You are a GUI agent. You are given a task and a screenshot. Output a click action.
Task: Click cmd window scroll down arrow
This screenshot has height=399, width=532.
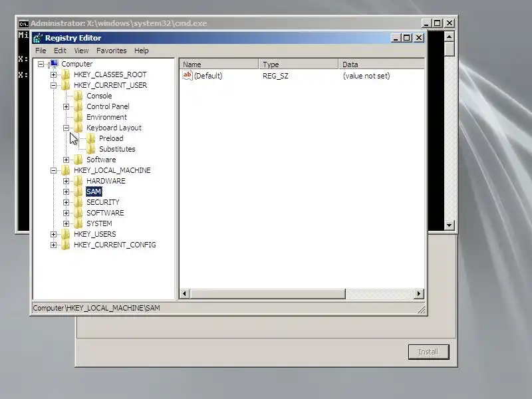(x=450, y=225)
